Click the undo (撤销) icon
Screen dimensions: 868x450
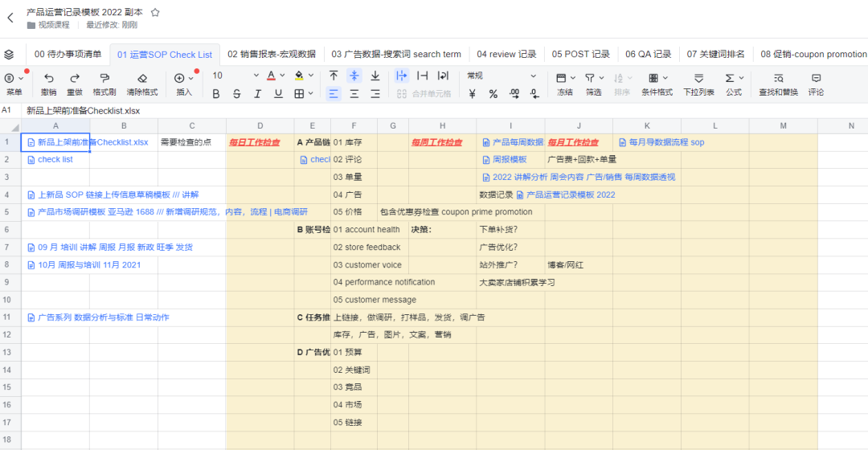49,78
